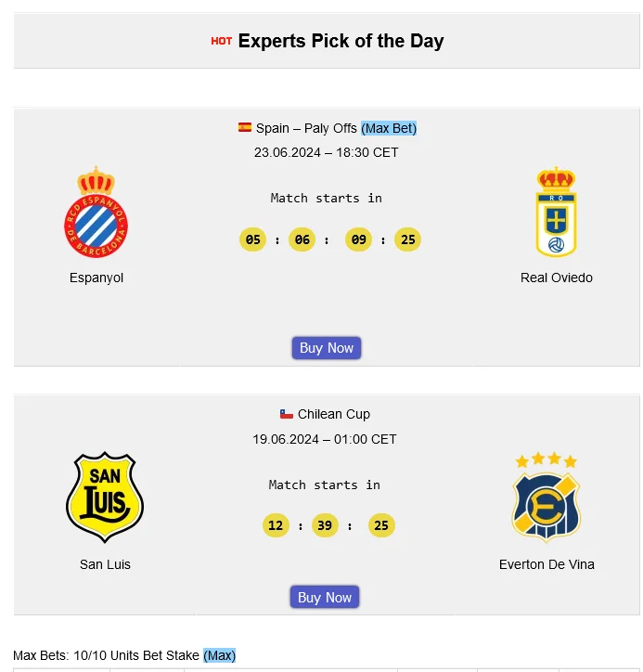Click the Real Oviedo club crest
The height and width of the screenshot is (672, 643).
click(x=556, y=213)
